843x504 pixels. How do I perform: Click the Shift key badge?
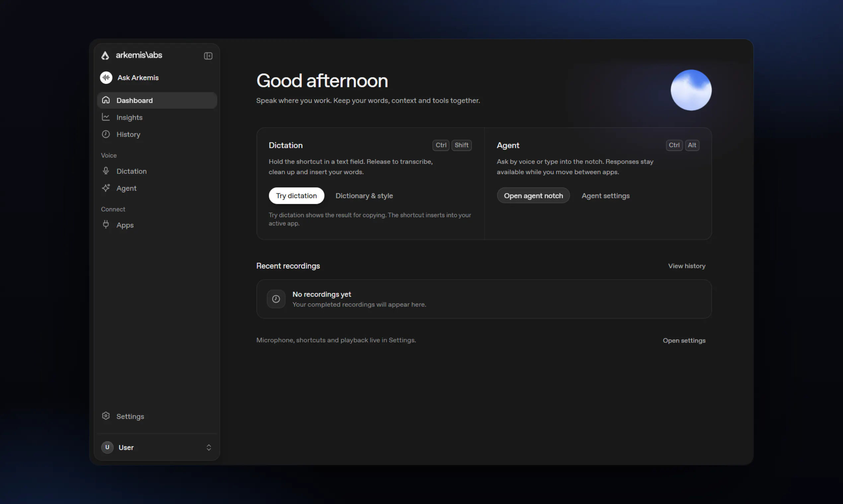(x=462, y=145)
